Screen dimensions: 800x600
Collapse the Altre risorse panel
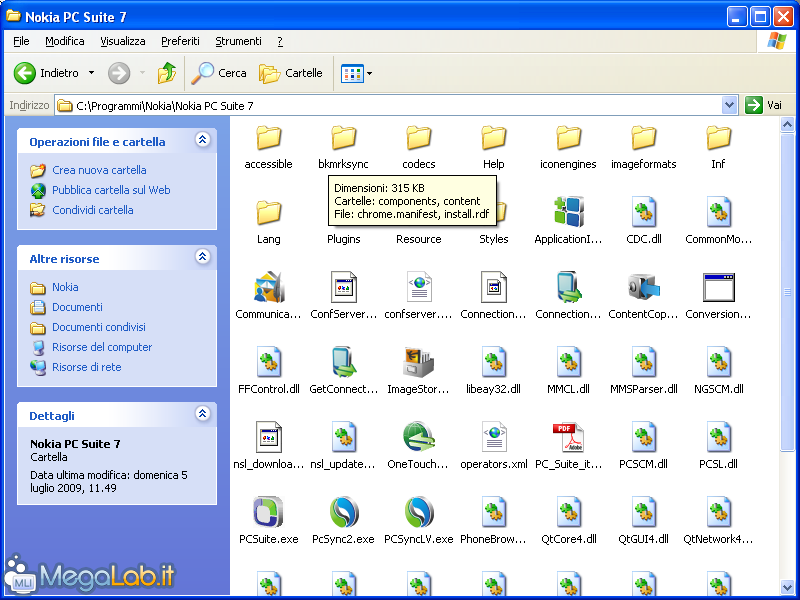(x=203, y=256)
